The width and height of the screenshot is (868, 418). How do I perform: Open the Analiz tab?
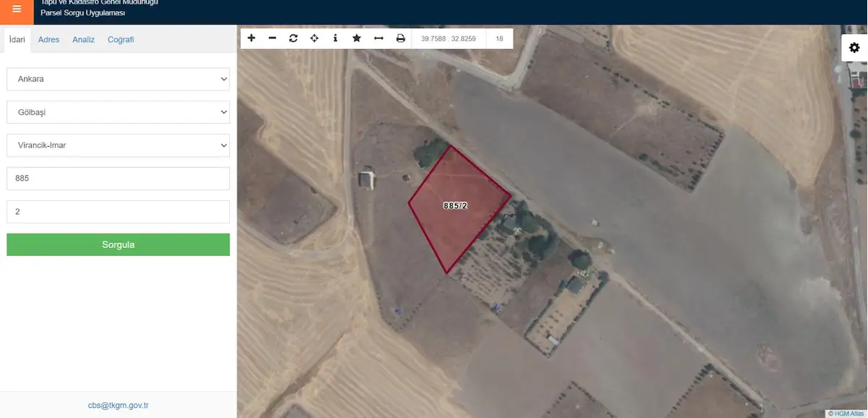point(83,40)
